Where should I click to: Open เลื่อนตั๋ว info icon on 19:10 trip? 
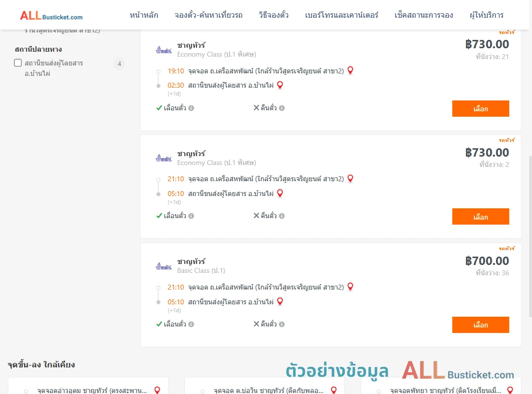191,108
